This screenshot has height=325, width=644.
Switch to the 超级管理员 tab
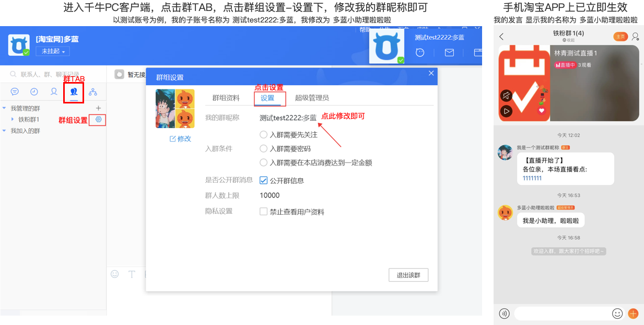[312, 98]
